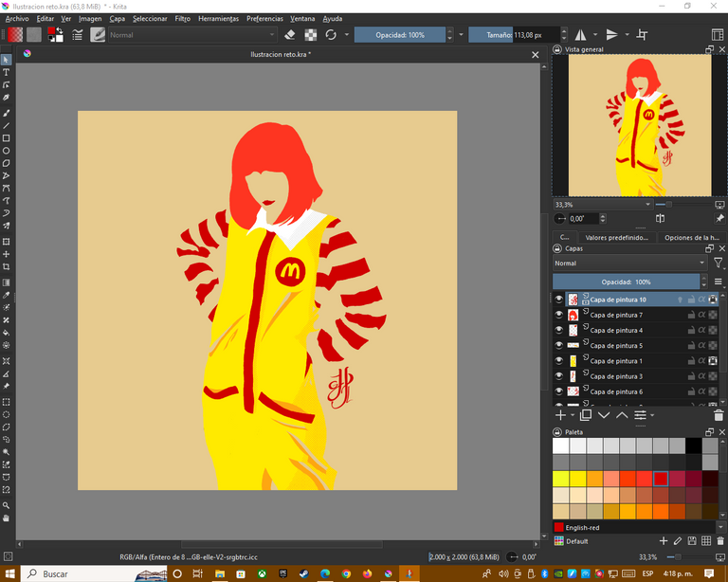The width and height of the screenshot is (728, 582).
Task: Open the Filtro menu
Action: click(x=182, y=19)
